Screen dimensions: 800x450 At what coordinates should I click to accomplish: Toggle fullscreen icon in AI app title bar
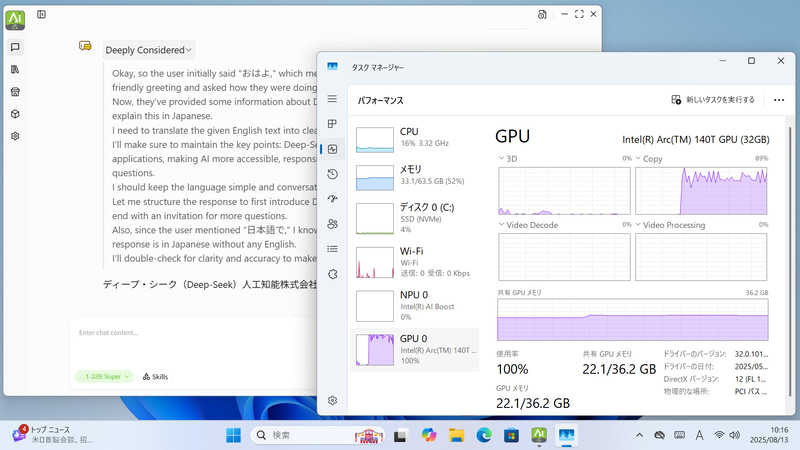pos(579,14)
